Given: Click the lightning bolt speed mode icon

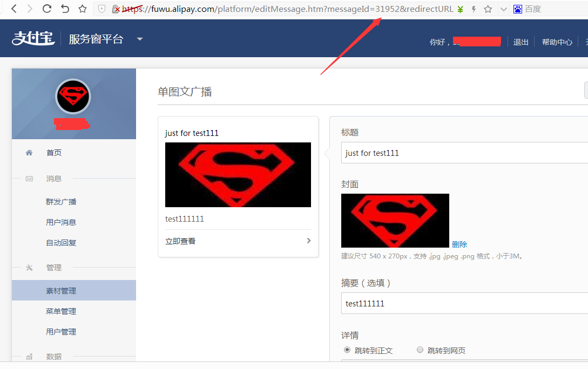Looking at the screenshot, I should point(474,9).
